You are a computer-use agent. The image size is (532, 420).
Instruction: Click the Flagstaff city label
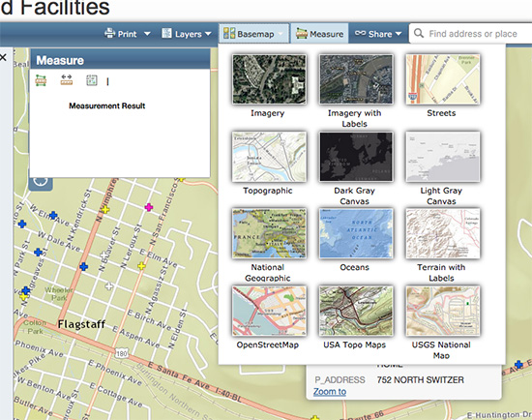pos(81,324)
